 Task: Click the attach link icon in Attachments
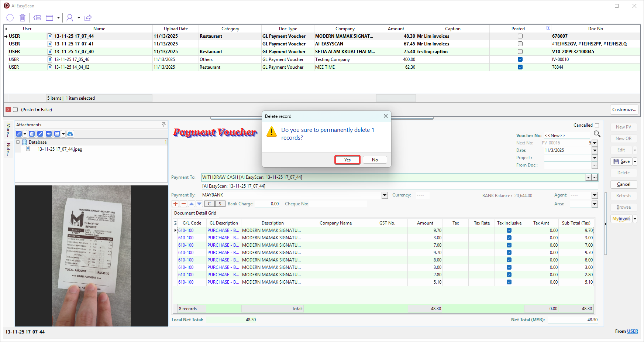pos(19,134)
